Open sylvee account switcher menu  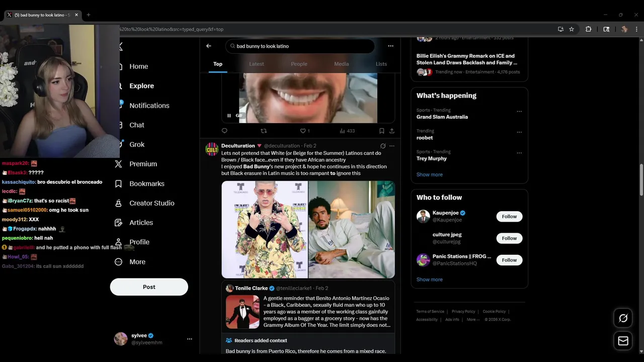(x=190, y=339)
